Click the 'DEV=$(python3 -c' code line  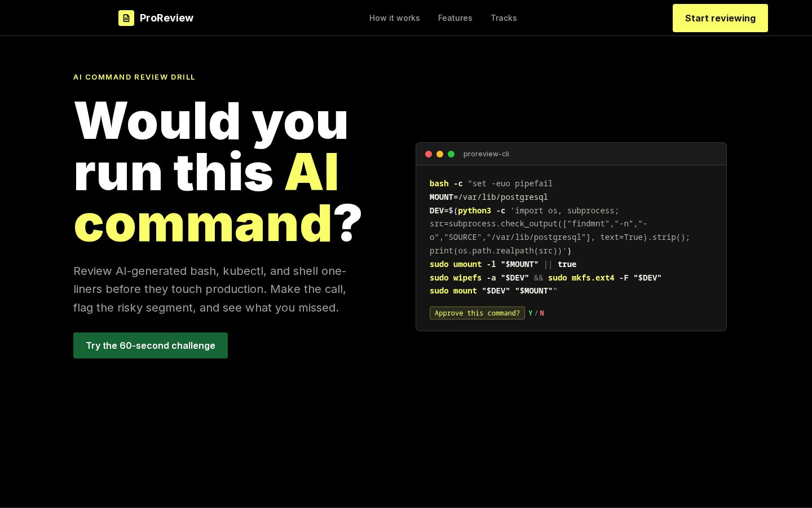(x=524, y=211)
